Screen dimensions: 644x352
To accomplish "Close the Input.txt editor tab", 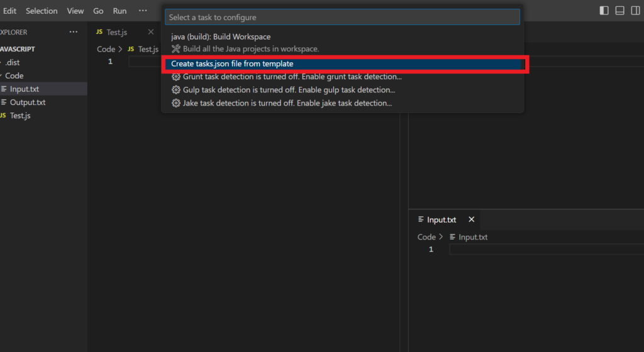I will click(x=471, y=219).
